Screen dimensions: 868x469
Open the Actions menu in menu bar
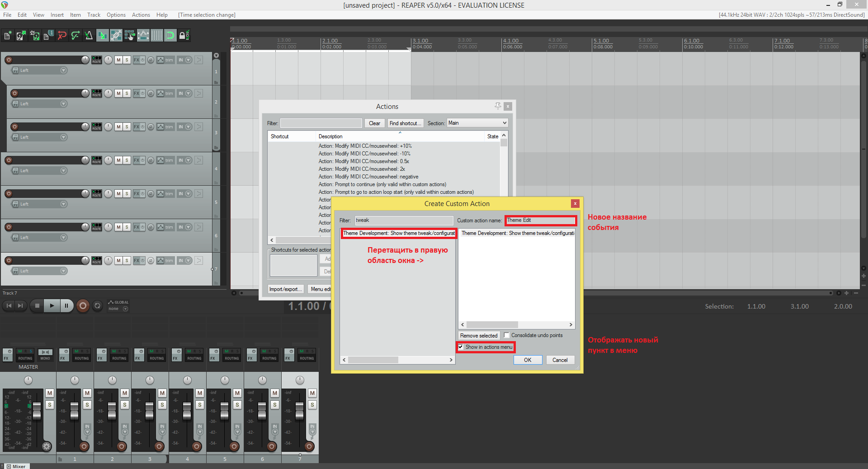(x=141, y=15)
